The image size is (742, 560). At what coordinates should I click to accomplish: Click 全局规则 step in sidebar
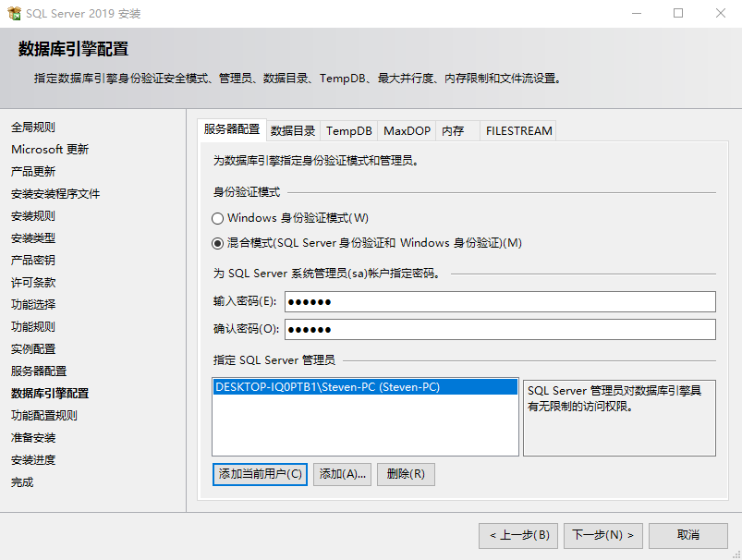tap(33, 128)
